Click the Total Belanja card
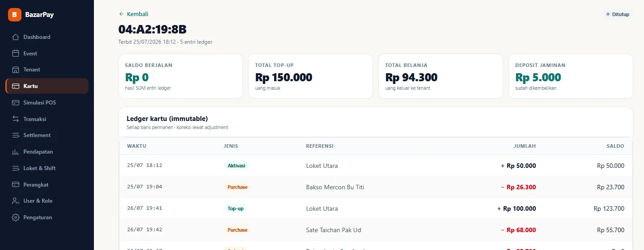 point(441,76)
